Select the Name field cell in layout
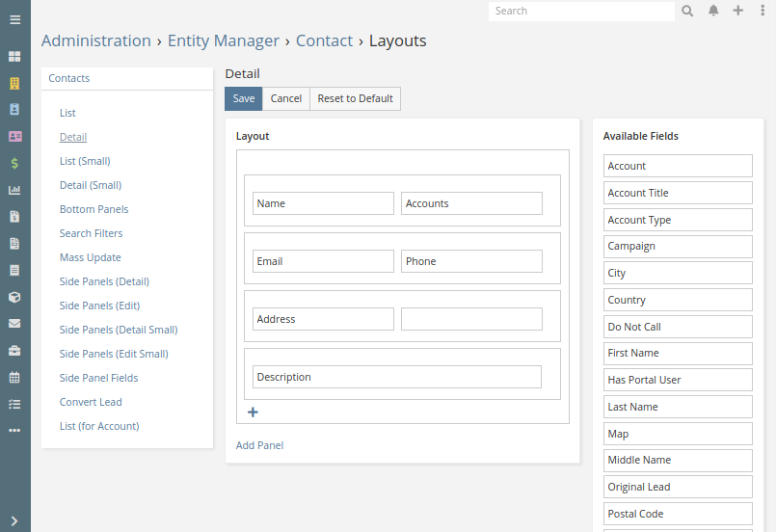Viewport: 776px width, 532px height. click(323, 203)
